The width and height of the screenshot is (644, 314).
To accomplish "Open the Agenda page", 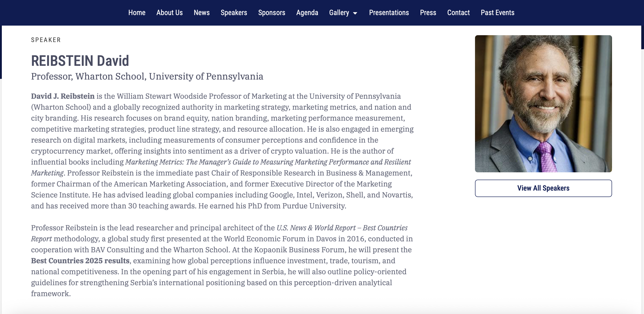I will 307,13.
